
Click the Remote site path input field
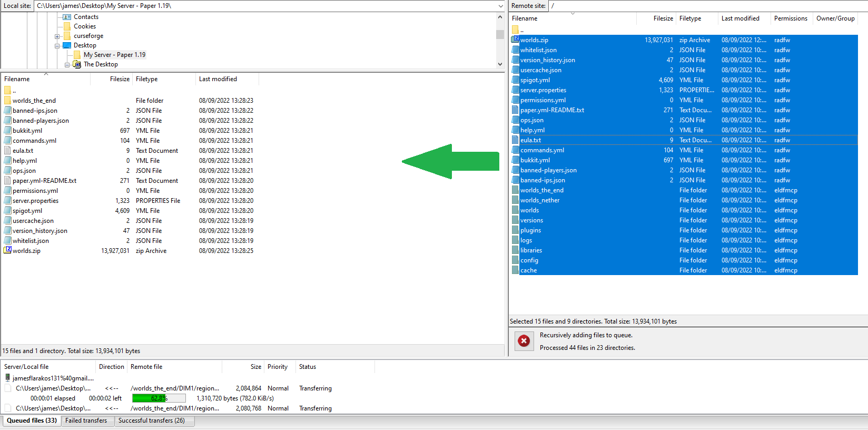708,6
